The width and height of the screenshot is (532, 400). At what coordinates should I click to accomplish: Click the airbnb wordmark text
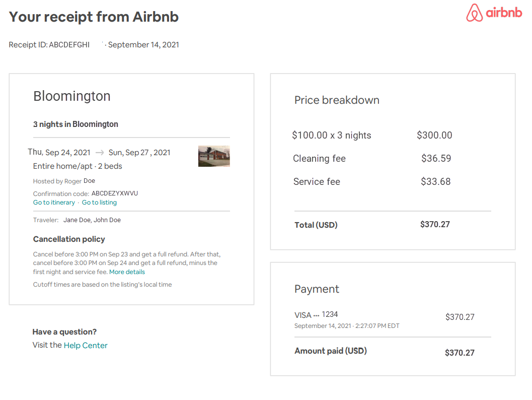[x=504, y=12]
